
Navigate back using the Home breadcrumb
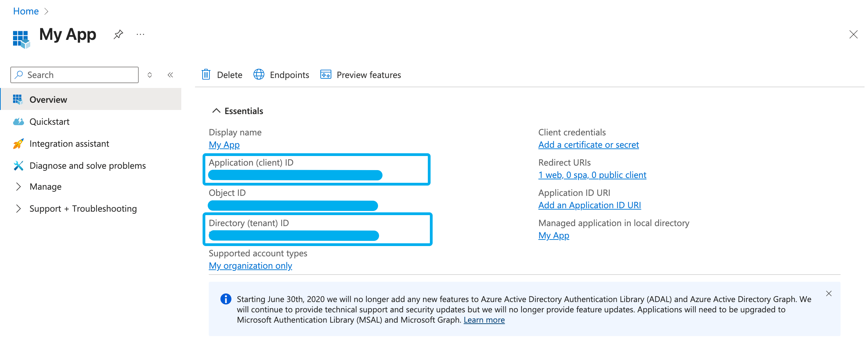click(26, 11)
